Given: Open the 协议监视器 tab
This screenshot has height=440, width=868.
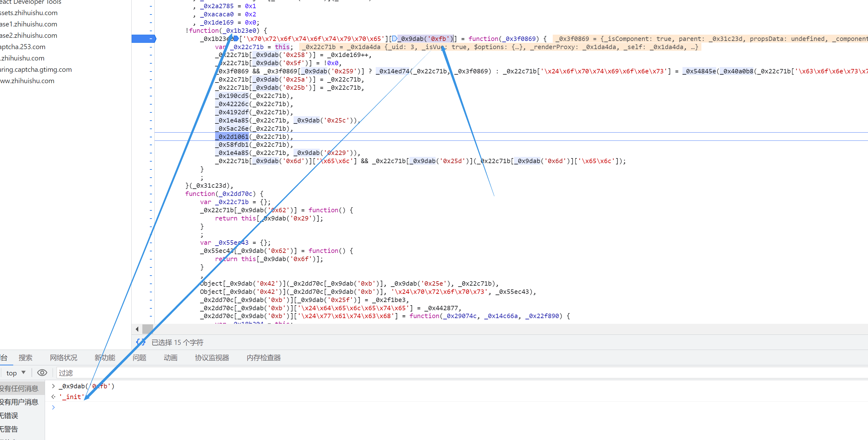Looking at the screenshot, I should [x=212, y=357].
